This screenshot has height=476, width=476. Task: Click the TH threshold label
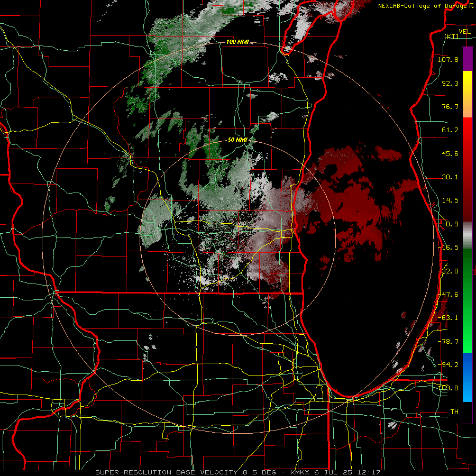454,411
